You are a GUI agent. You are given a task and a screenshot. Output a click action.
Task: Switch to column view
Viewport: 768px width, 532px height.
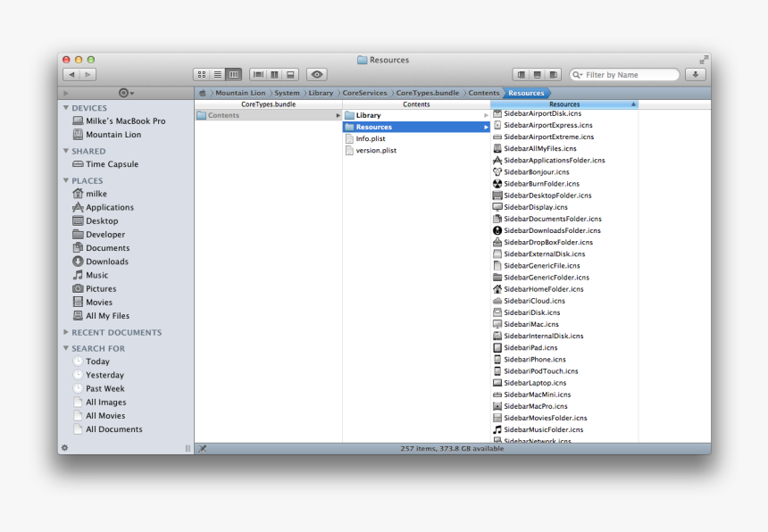(x=234, y=74)
